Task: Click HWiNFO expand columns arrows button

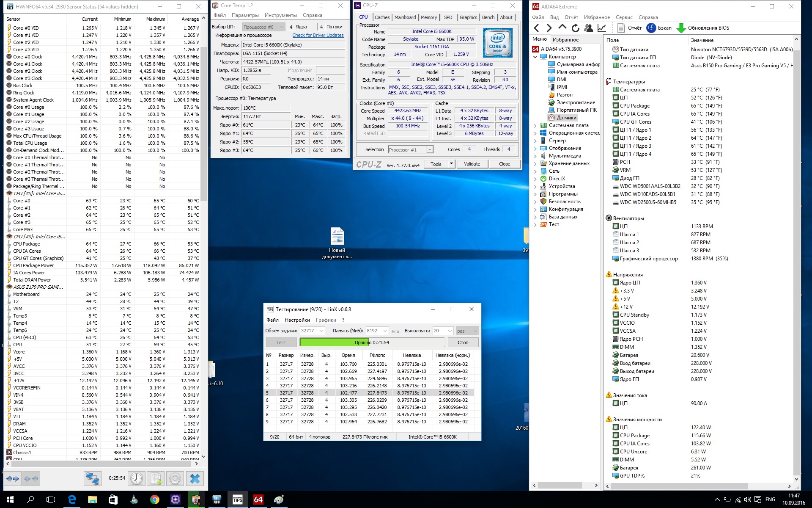Action: (x=13, y=479)
